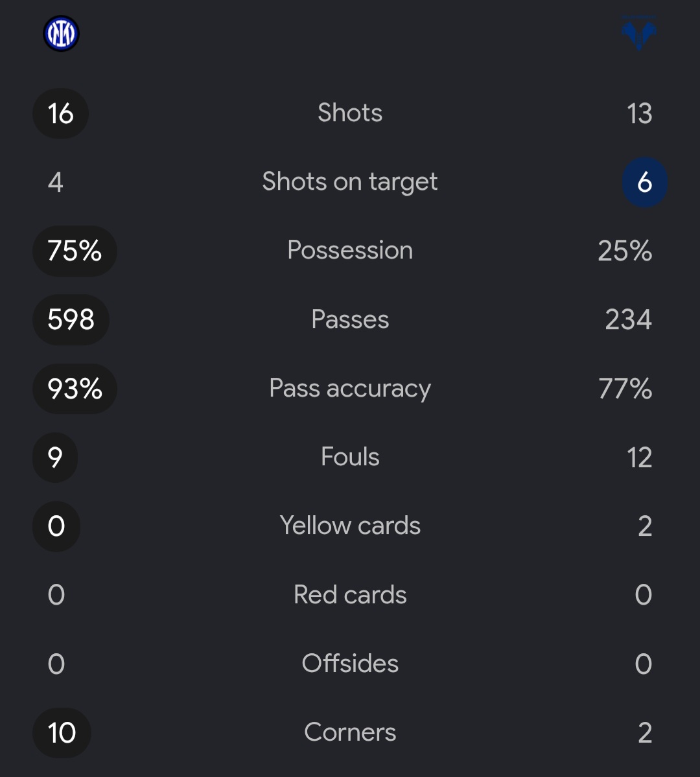Click the Possession stat label

coord(350,249)
